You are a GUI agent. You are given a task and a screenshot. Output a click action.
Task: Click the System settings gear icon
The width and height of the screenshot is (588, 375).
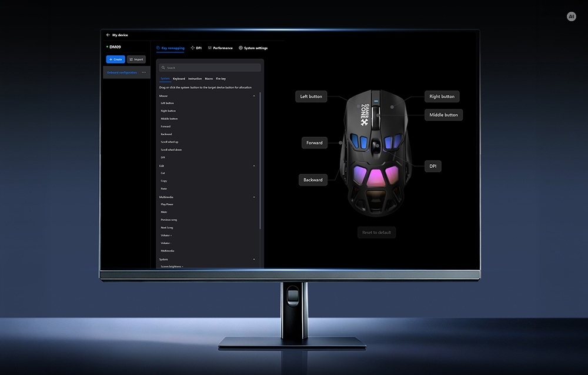[240, 48]
